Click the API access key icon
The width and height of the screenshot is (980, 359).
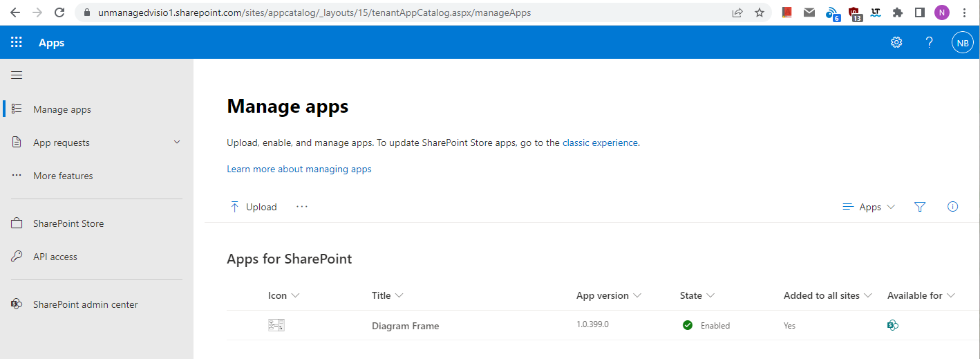tap(17, 257)
